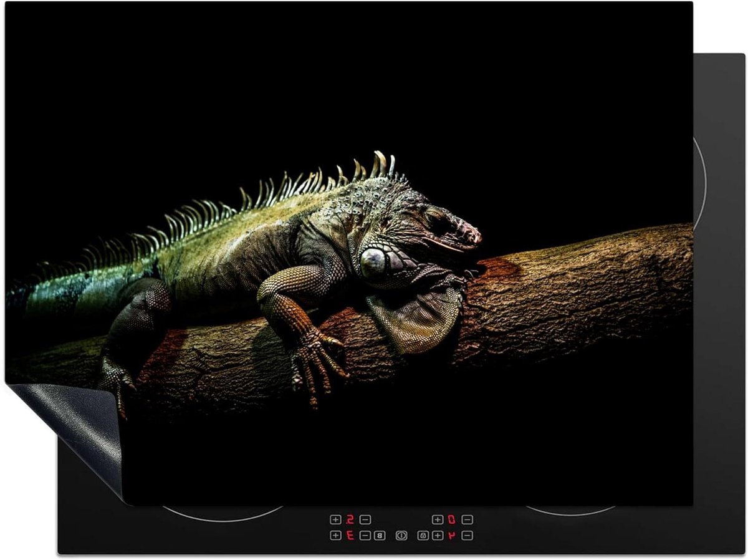Select the red 4 heat level display
The width and height of the screenshot is (748, 560).
[452, 535]
